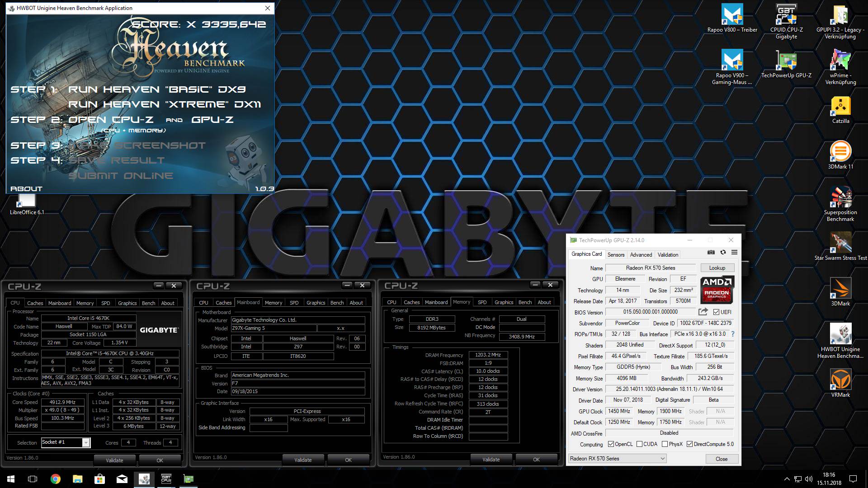Open VRMark desktop icon

tap(840, 383)
